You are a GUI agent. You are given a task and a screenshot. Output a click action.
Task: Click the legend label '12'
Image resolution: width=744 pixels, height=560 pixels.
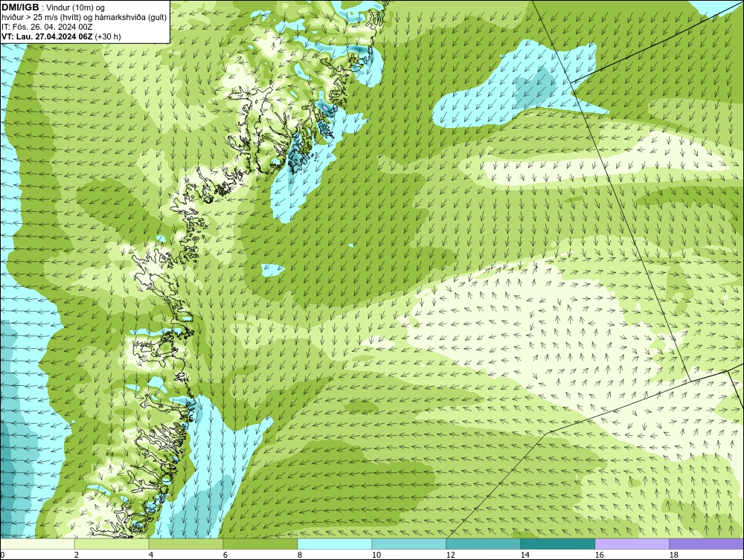(450, 555)
